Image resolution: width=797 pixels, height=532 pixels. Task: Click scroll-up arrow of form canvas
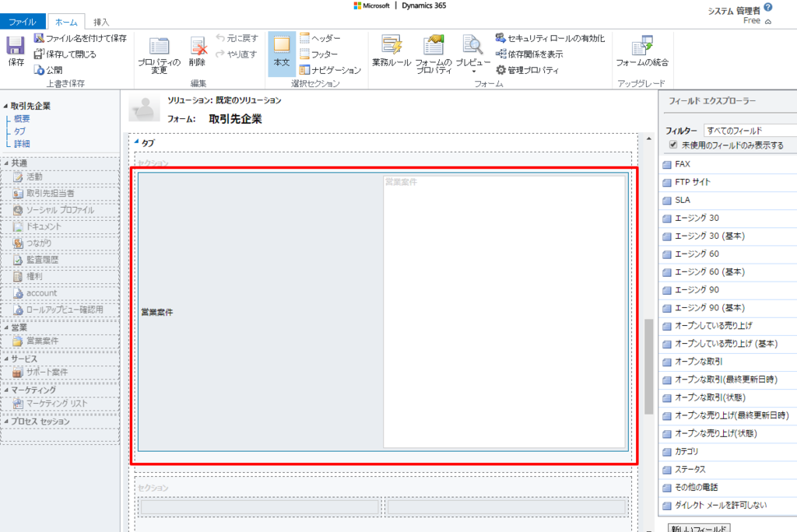(x=648, y=138)
